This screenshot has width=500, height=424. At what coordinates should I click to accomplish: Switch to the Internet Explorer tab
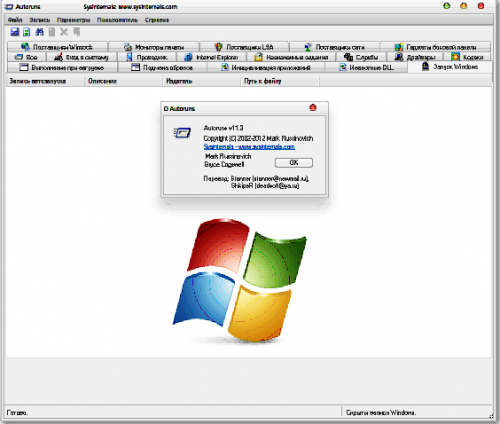tap(212, 57)
